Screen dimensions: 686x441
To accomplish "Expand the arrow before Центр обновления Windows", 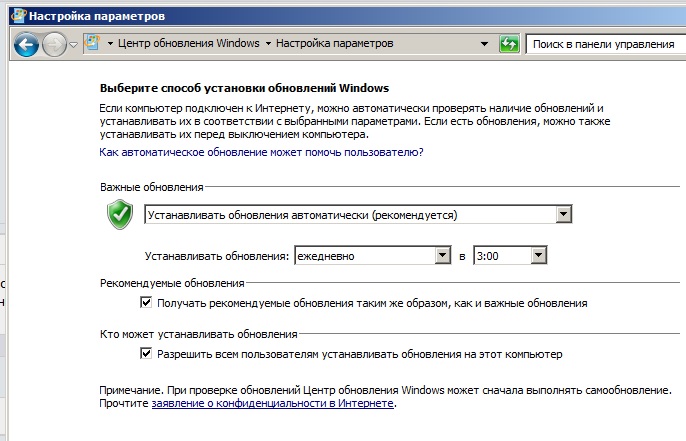I will click(x=110, y=44).
